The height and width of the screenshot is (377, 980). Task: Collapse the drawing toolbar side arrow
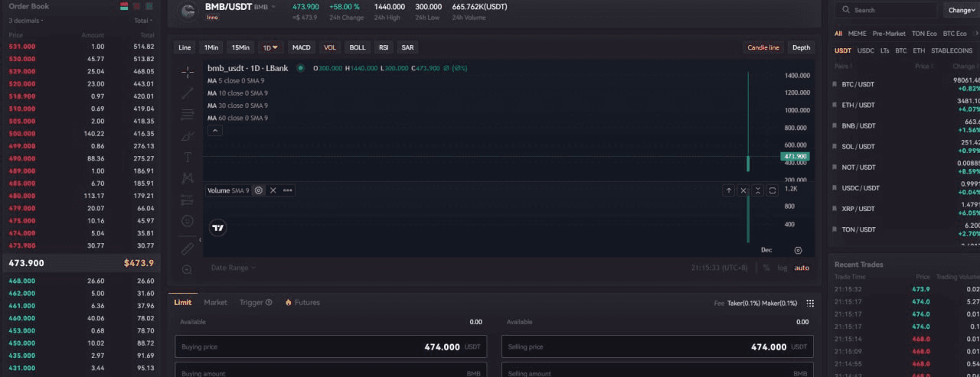201,240
